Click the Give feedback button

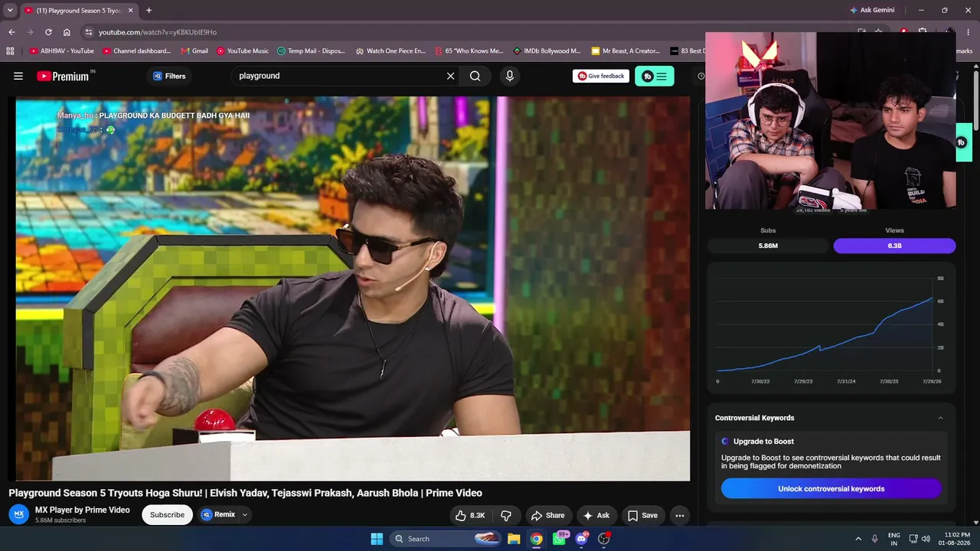[601, 76]
